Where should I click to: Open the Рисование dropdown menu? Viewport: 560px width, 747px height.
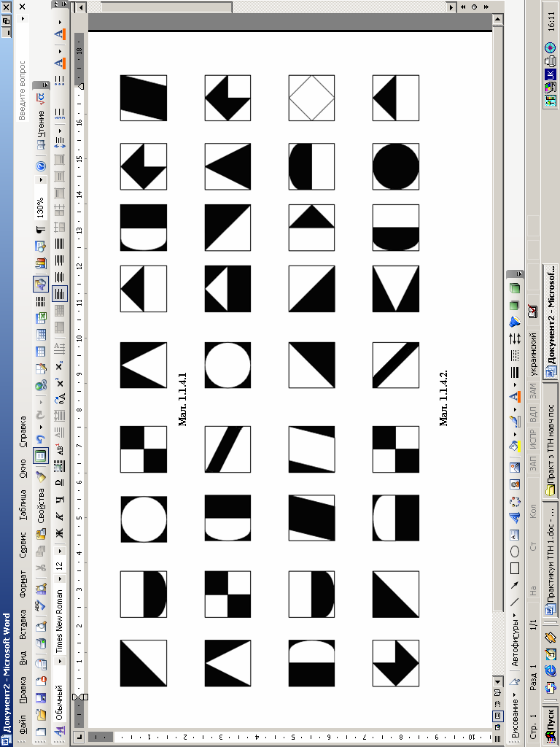point(515,716)
